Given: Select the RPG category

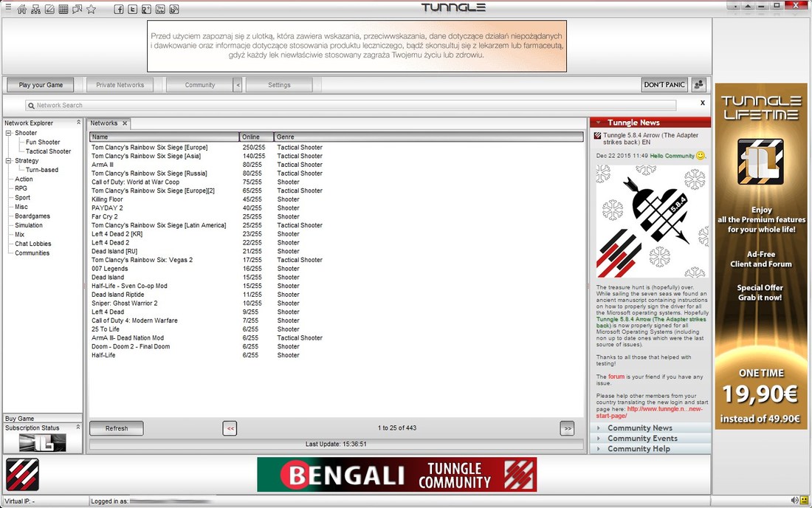Looking at the screenshot, I should pyautogui.click(x=21, y=188).
